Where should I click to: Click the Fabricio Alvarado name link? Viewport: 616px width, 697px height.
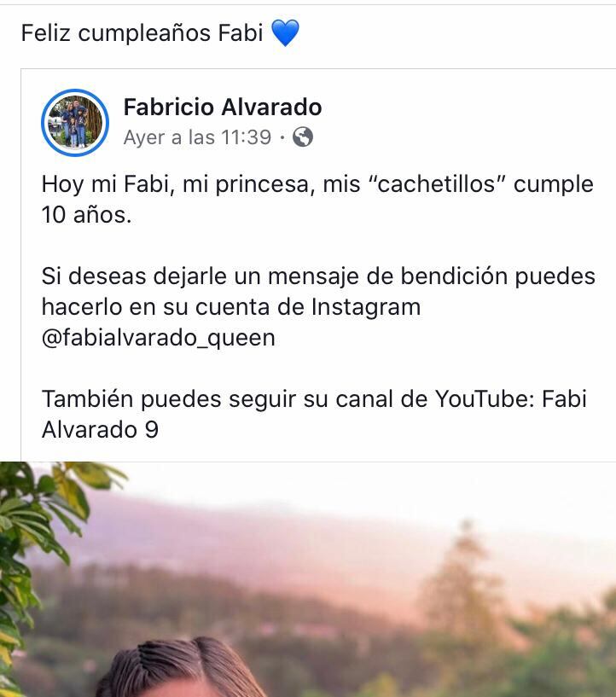[223, 107]
